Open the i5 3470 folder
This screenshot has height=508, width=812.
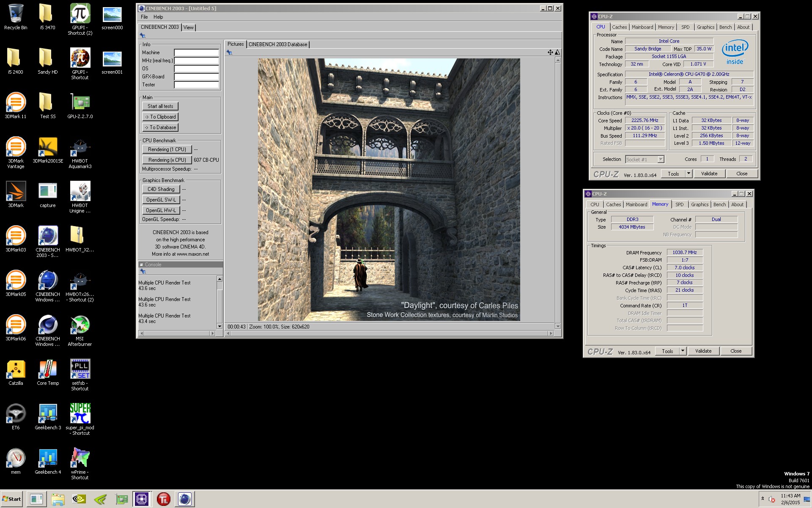click(x=47, y=17)
